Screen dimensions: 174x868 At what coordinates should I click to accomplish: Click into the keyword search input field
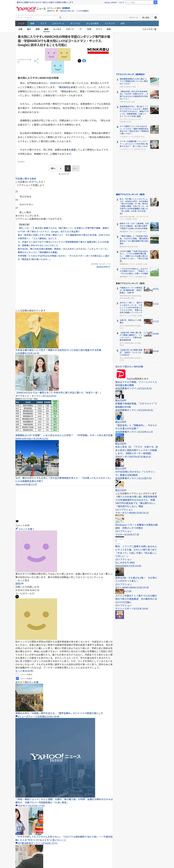pyautogui.click(x=37, y=18)
